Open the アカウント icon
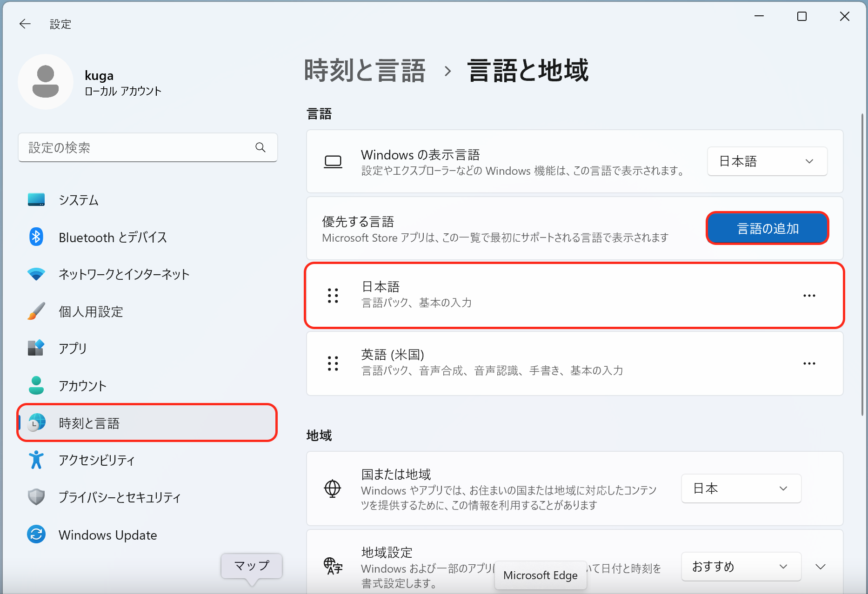Viewport: 868px width, 594px height. coord(36,385)
